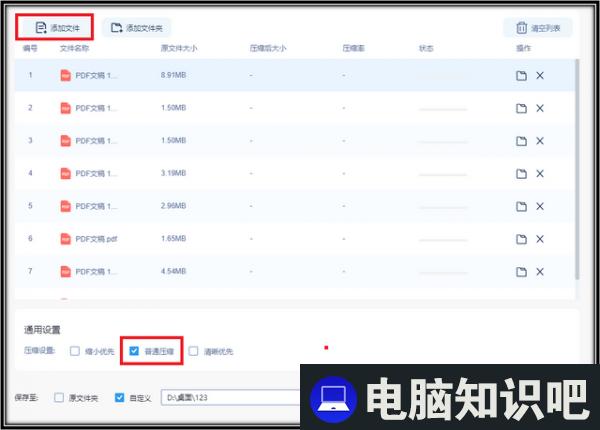Open output folder icon for row 7
Viewport: 600px width, 430px height.
click(521, 272)
